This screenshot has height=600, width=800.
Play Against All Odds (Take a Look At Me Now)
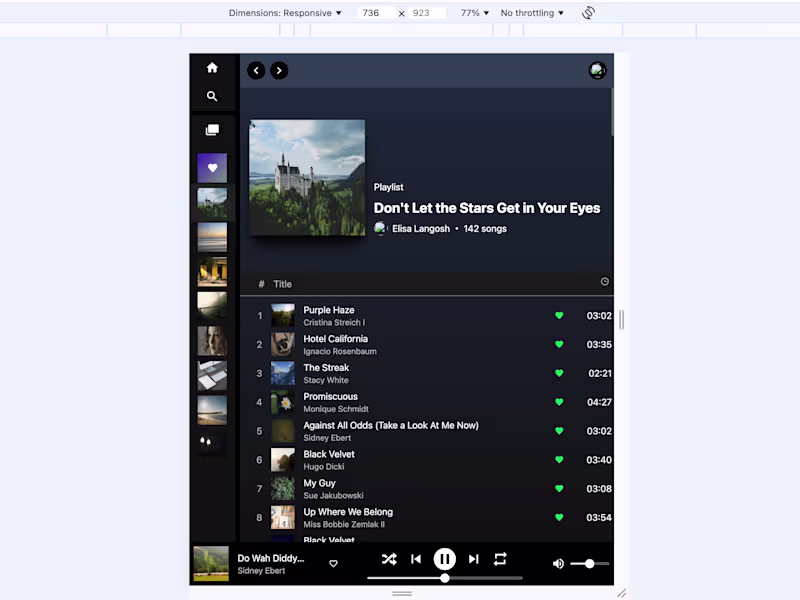click(x=391, y=425)
